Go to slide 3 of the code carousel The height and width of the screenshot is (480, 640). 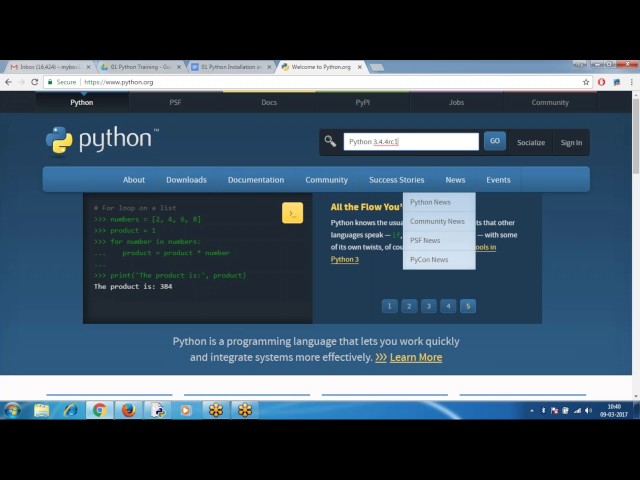coord(429,306)
